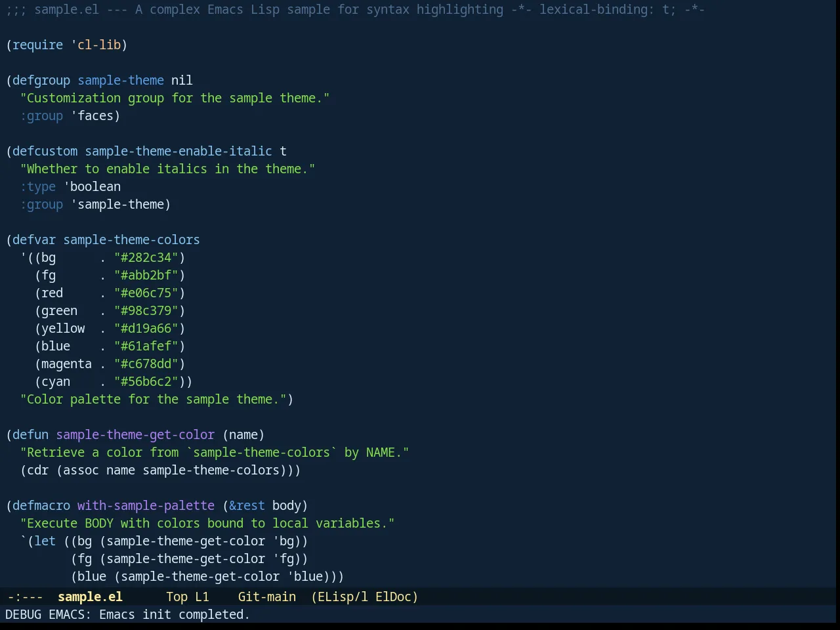Click the docstring starting "Retrieve a color from"

click(x=215, y=452)
